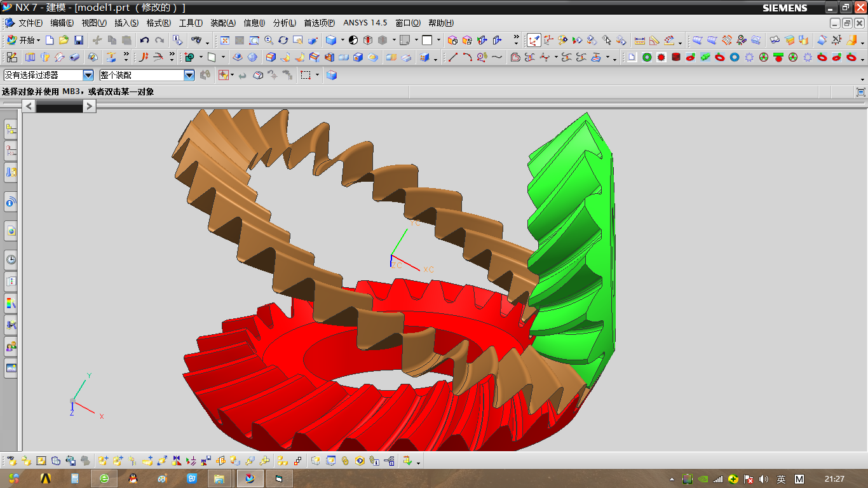Viewport: 868px width, 488px height.
Task: Open the selection scope dropdown (整个装配)
Action: click(x=189, y=75)
